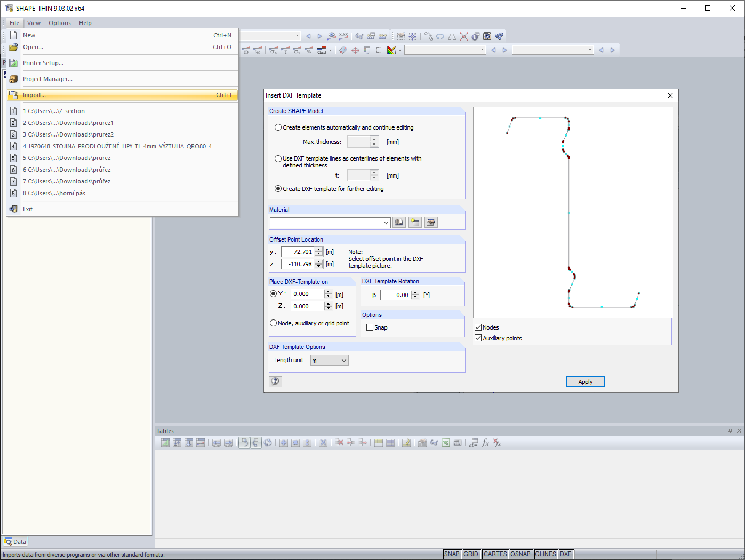Select the σx normal stress display icon
Viewport: 745px width, 560px height.
tap(273, 51)
